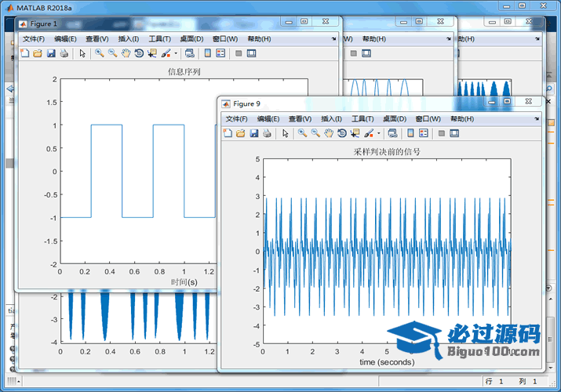Toggle Zoom In tool in Figure 9
Viewport: 561px width, 392px height.
(302, 133)
